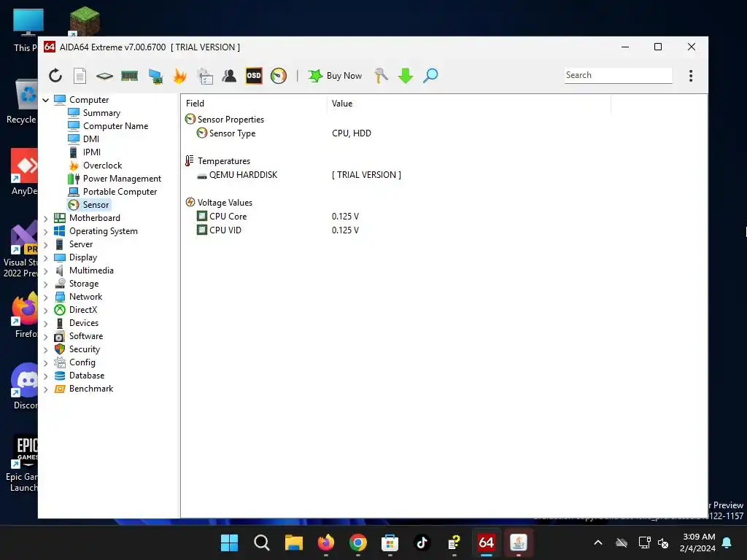
Task: Open the preferences tools icon
Action: 381,76
